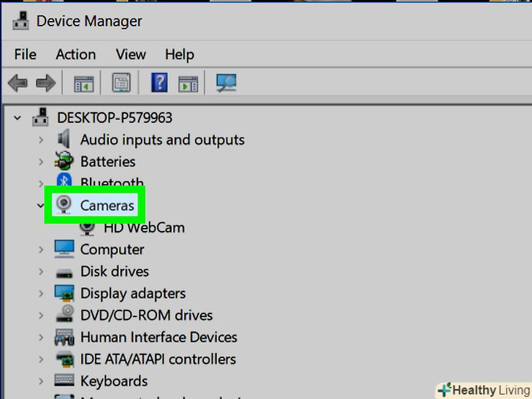The width and height of the screenshot is (532, 399).
Task: Expand the Keyboards category
Action: (41, 381)
